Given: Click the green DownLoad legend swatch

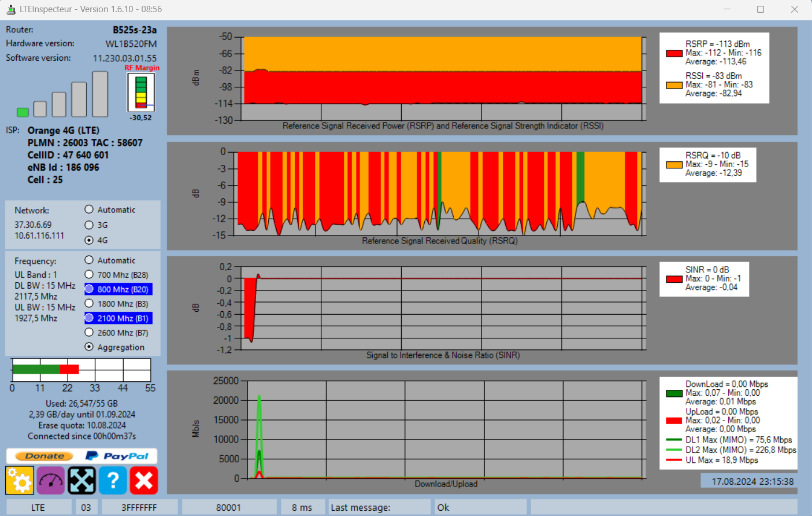Looking at the screenshot, I should coord(674,393).
